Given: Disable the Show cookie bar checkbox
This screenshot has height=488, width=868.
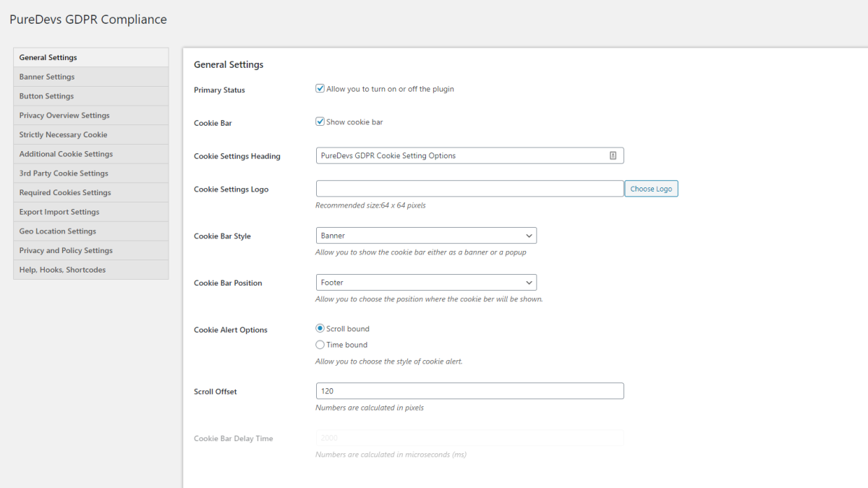Looking at the screenshot, I should [320, 121].
